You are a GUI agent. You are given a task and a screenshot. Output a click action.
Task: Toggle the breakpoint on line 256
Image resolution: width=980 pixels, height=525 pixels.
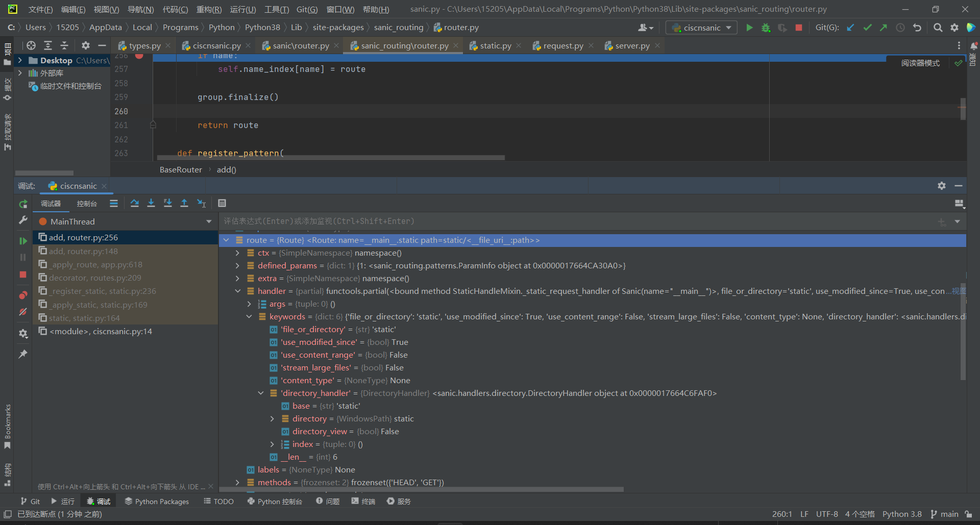139,56
